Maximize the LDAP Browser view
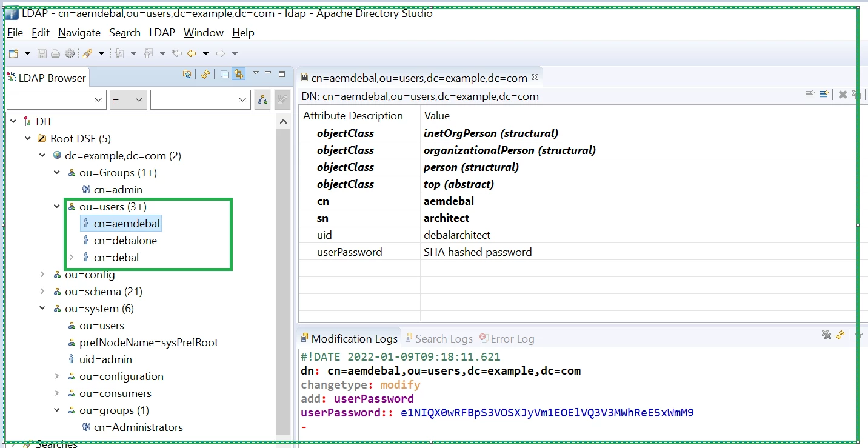 (282, 73)
